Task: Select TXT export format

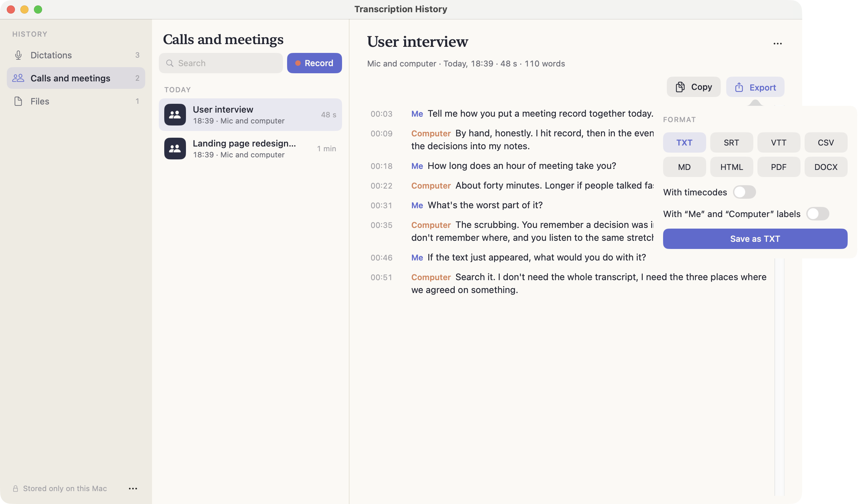Action: pos(684,142)
